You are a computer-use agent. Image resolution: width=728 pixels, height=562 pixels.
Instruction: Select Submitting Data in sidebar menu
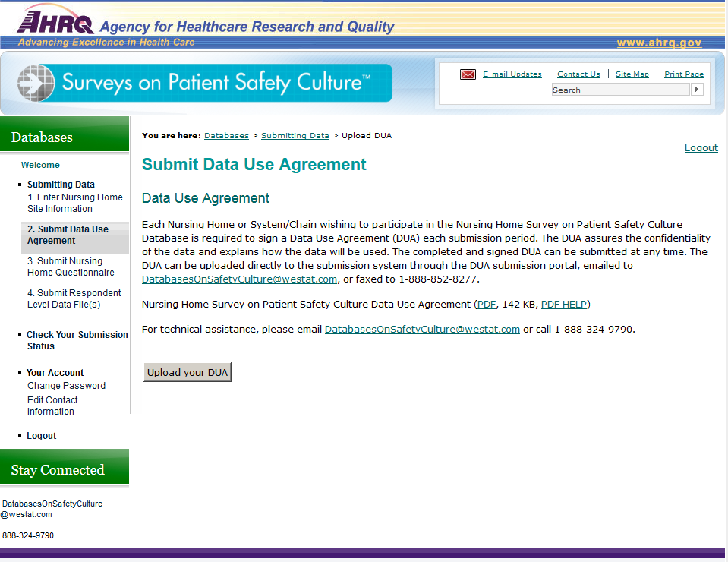[61, 185]
